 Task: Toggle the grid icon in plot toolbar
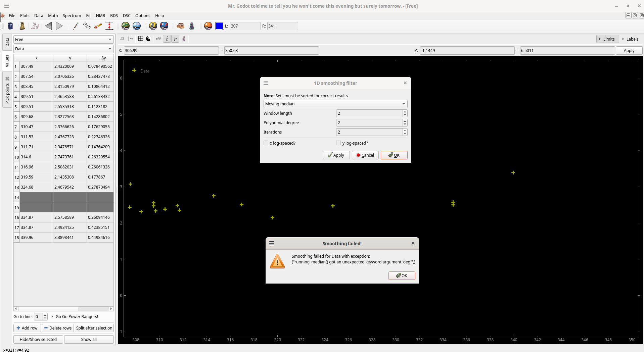pyautogui.click(x=140, y=39)
